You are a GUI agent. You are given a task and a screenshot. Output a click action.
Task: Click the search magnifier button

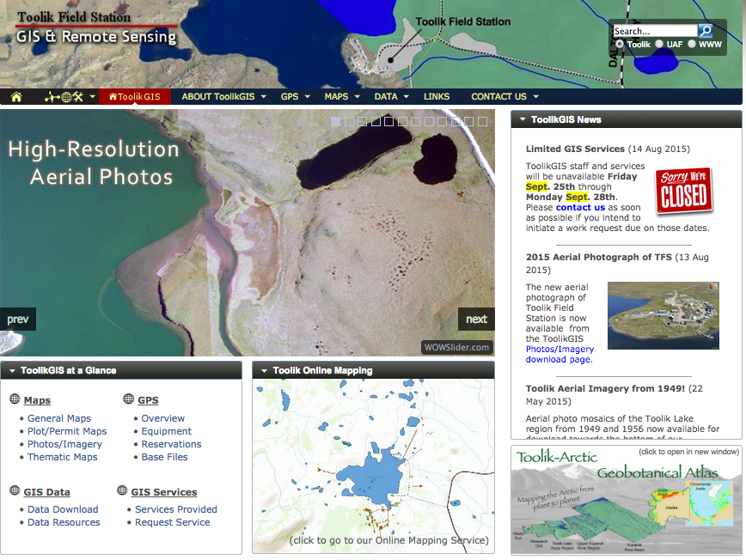705,31
